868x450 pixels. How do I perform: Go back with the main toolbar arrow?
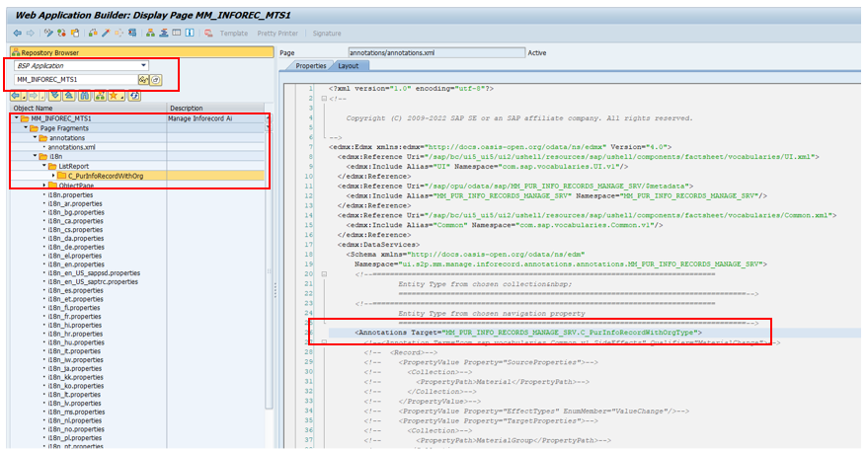point(17,34)
